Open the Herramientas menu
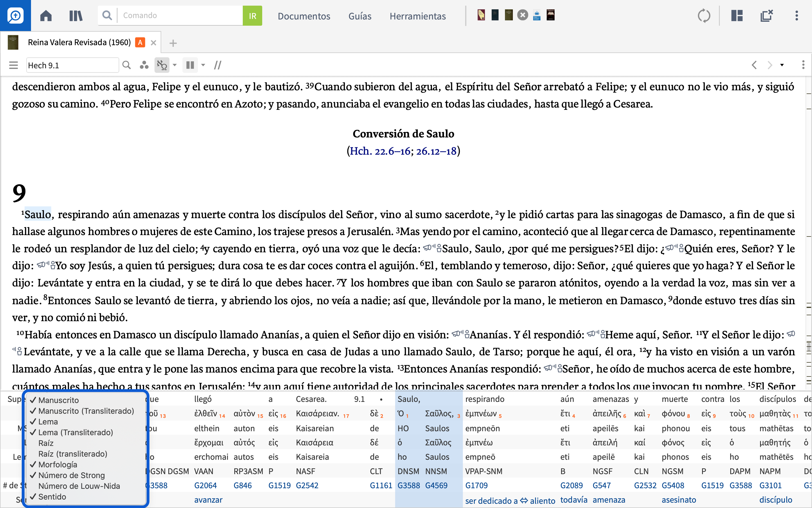This screenshot has height=508, width=812. coord(418,16)
